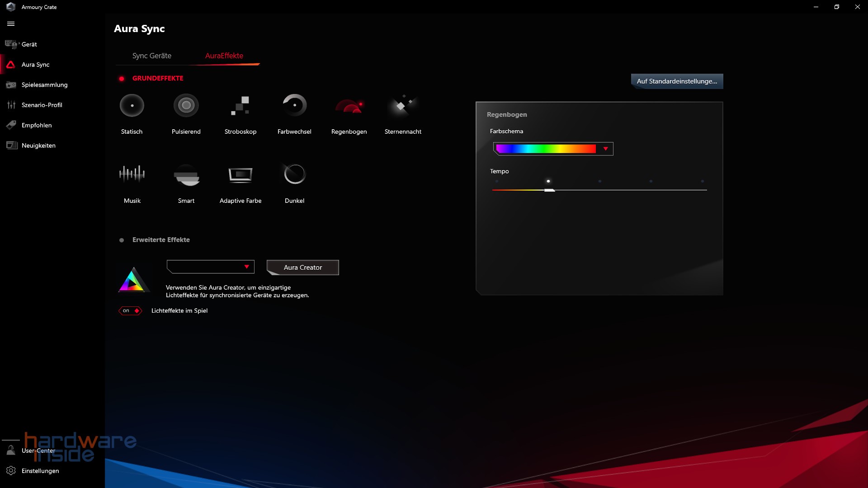Select the Statisch lighting effect

(x=132, y=113)
